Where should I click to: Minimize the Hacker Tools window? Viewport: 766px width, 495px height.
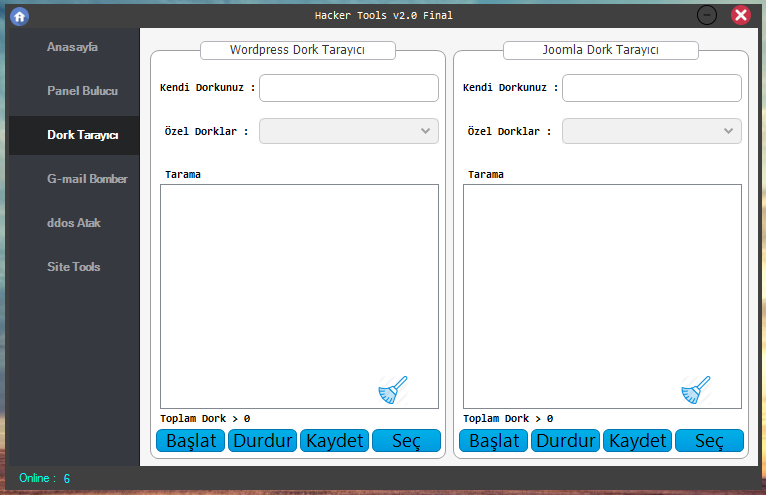[x=707, y=15]
